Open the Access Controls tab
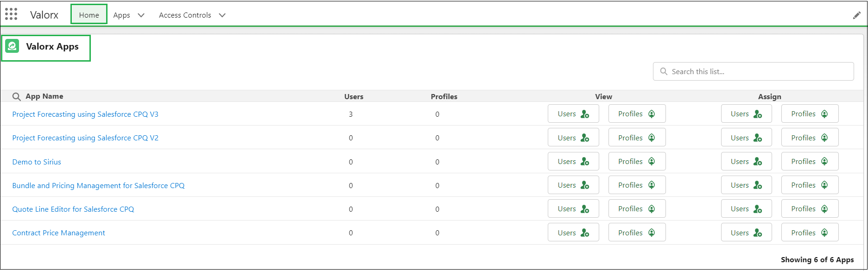Image resolution: width=868 pixels, height=271 pixels. (185, 15)
